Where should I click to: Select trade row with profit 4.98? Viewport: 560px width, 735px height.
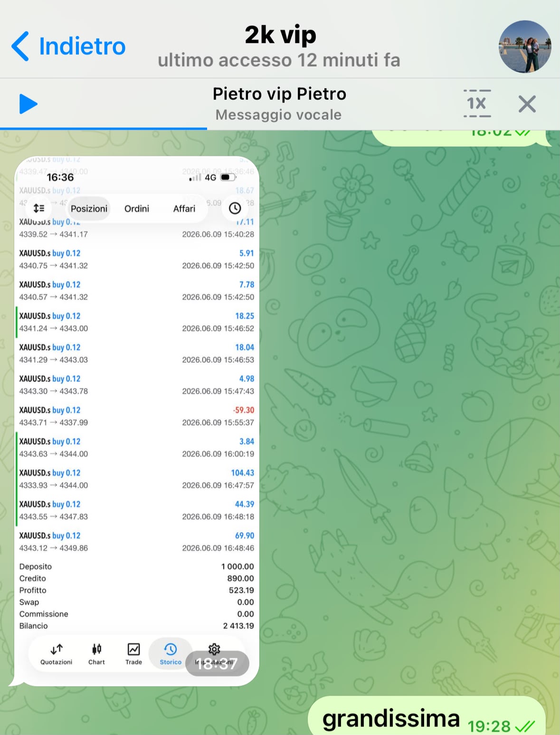[137, 385]
